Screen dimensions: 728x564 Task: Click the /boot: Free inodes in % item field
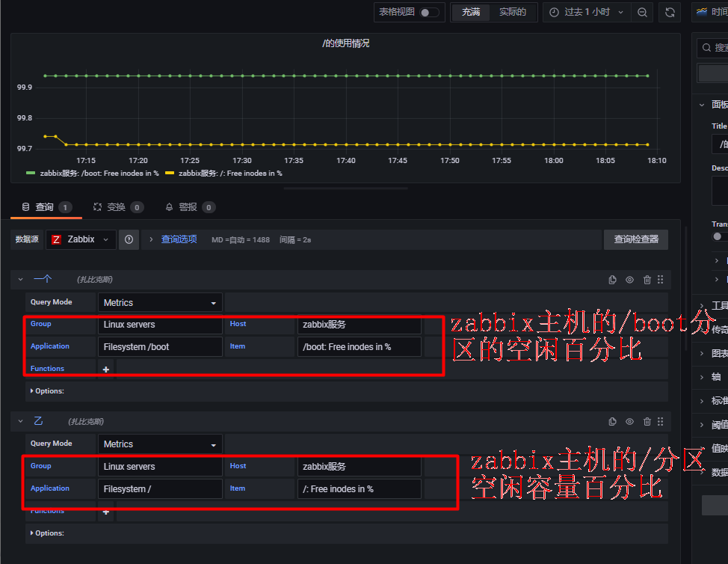click(x=359, y=347)
